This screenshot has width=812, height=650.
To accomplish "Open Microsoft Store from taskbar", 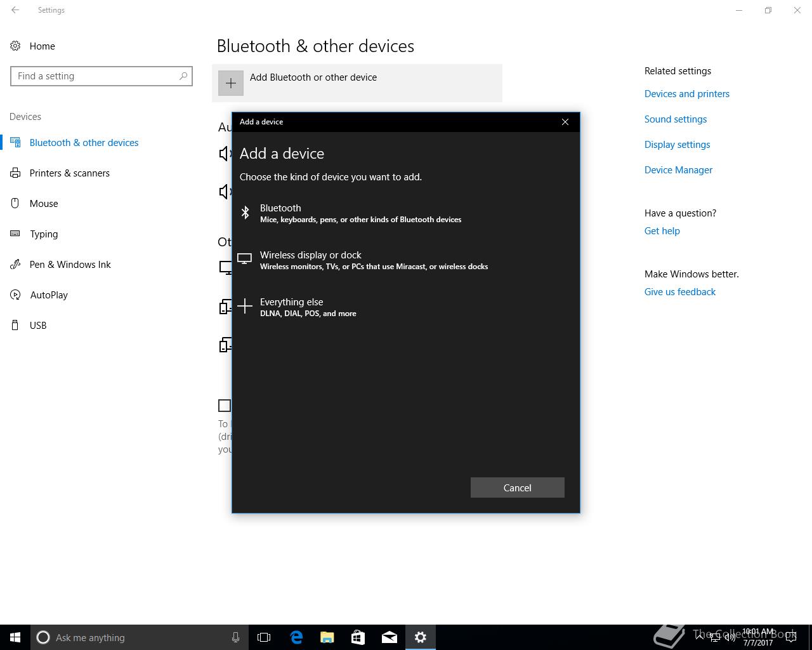I will point(358,637).
